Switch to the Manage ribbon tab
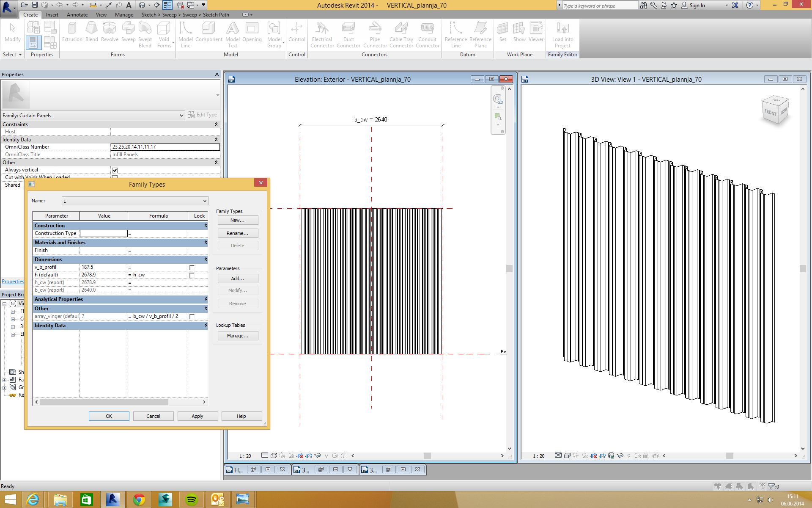Image resolution: width=812 pixels, height=508 pixels. [124, 15]
